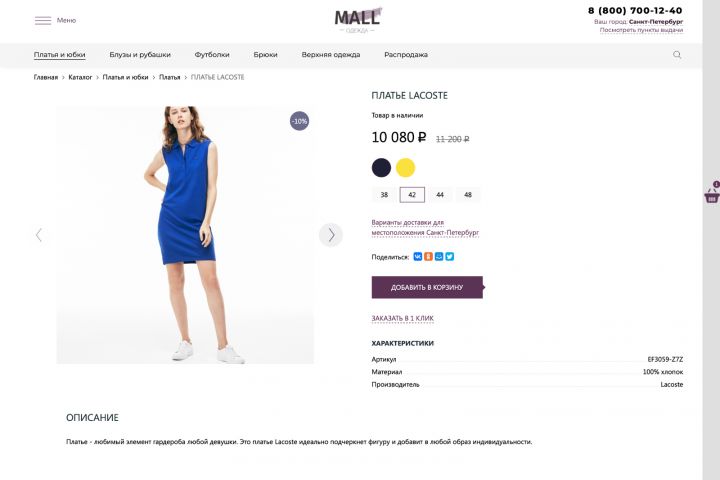
Task: Share via VK icon
Action: [x=418, y=257]
